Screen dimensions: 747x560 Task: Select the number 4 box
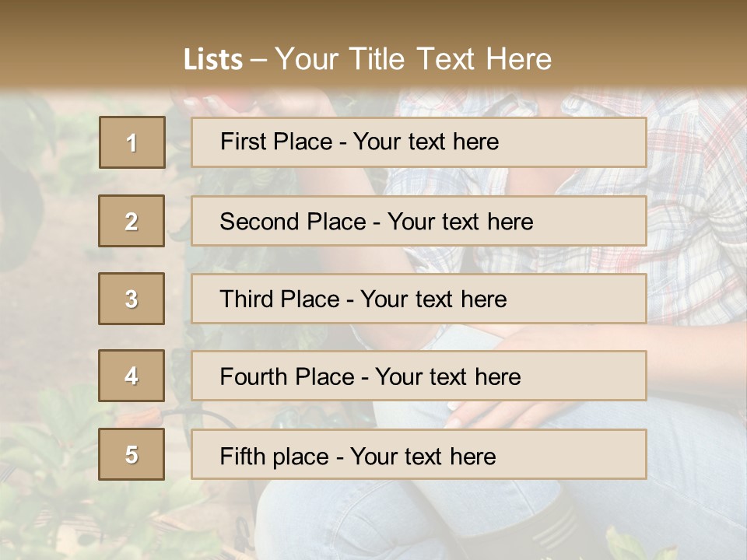[x=132, y=376]
